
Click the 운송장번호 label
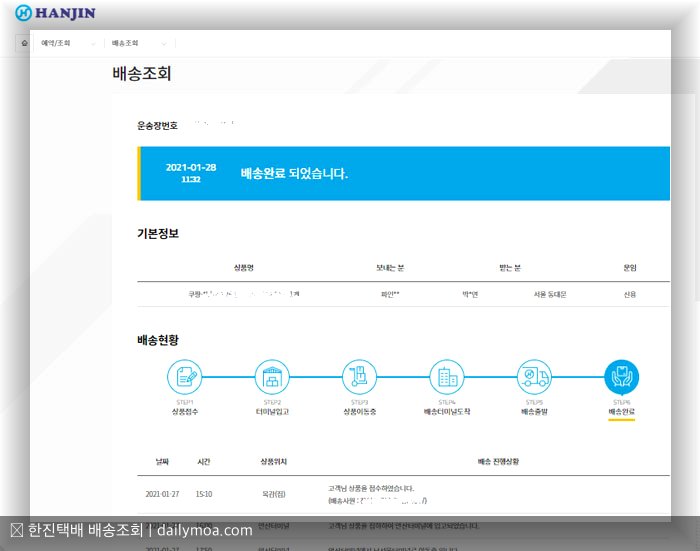pyautogui.click(x=157, y=125)
